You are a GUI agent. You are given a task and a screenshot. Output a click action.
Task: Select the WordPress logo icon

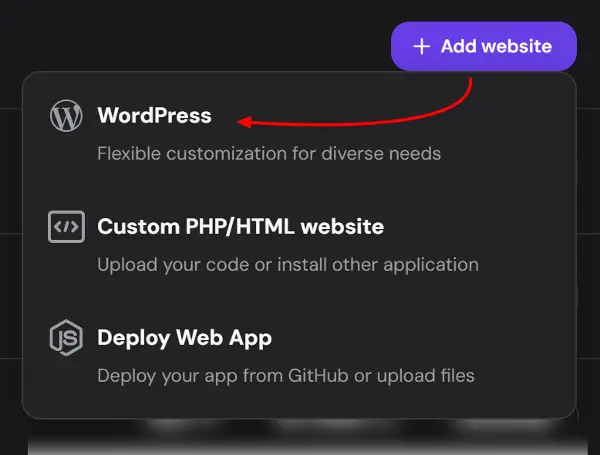coord(66,116)
